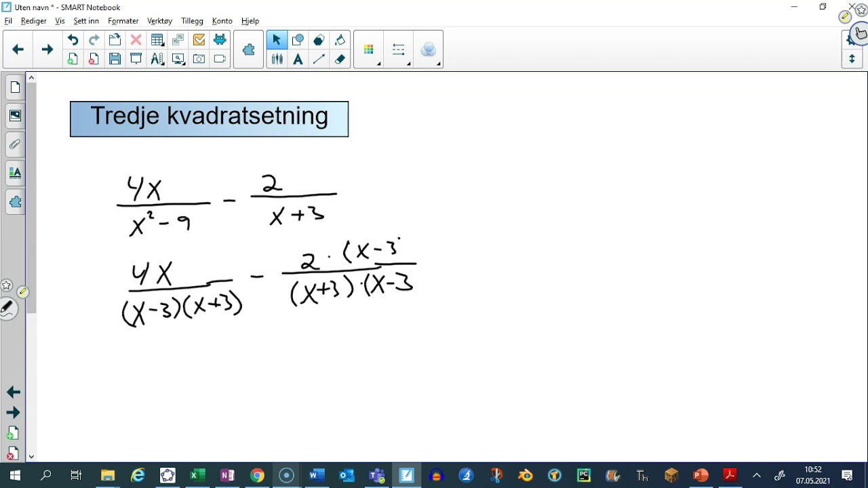
Task: Click the vertical scrollbar up arrow
Action: pyautogui.click(x=31, y=79)
